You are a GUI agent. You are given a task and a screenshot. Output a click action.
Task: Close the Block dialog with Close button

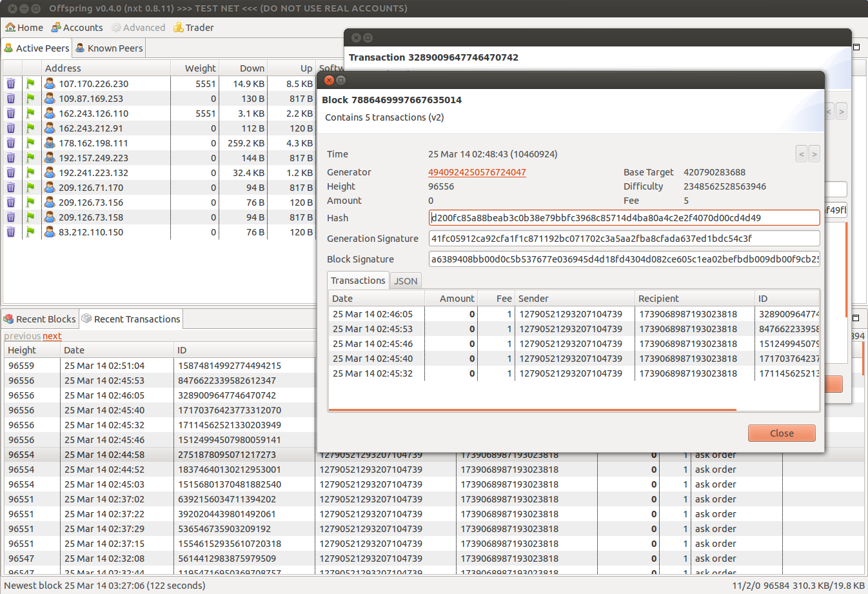click(x=782, y=433)
